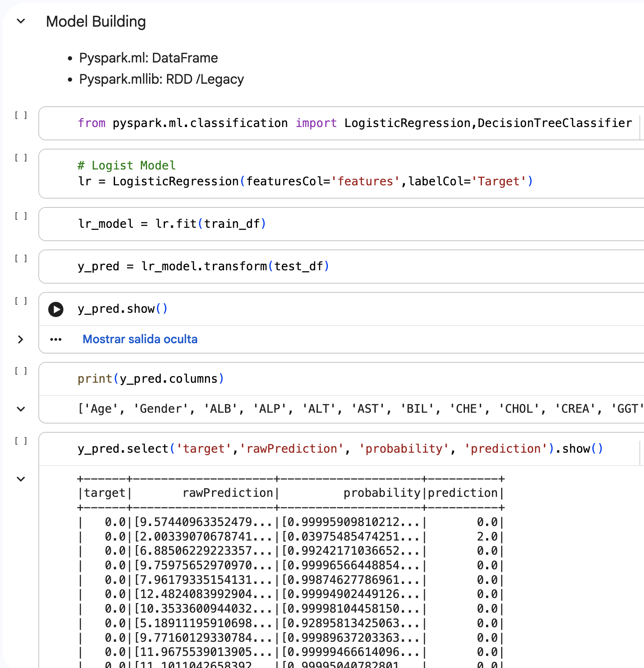
Task: Click the three-dots icon beside hidden output
Action: (56, 339)
